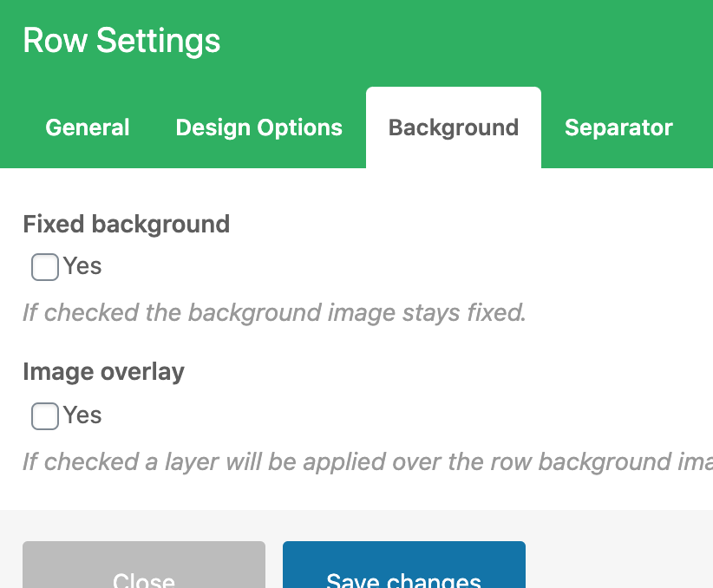Switch to the General tab
The image size is (713, 588).
click(88, 127)
